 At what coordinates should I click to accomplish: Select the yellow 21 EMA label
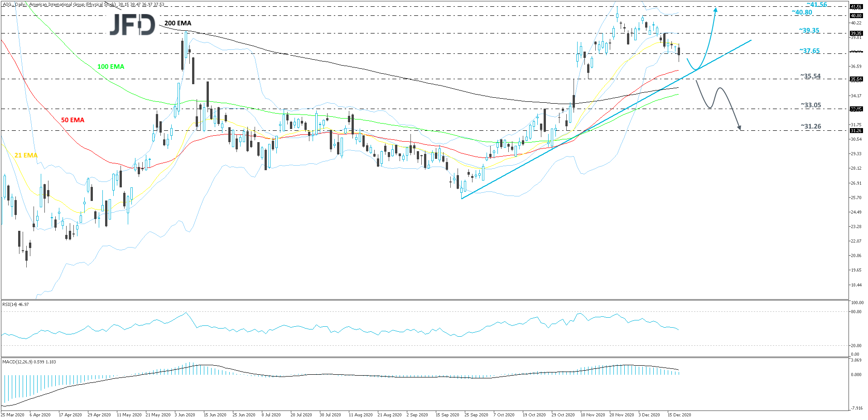coord(26,155)
